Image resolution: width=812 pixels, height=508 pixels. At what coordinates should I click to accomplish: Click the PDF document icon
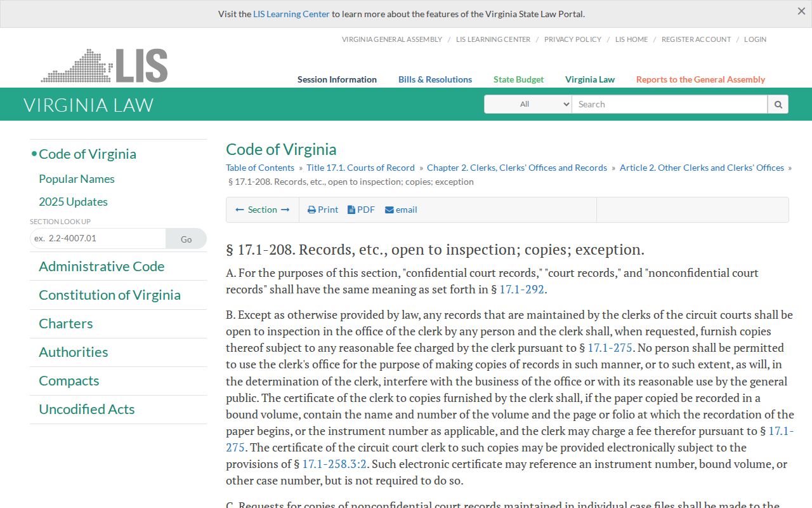351,210
